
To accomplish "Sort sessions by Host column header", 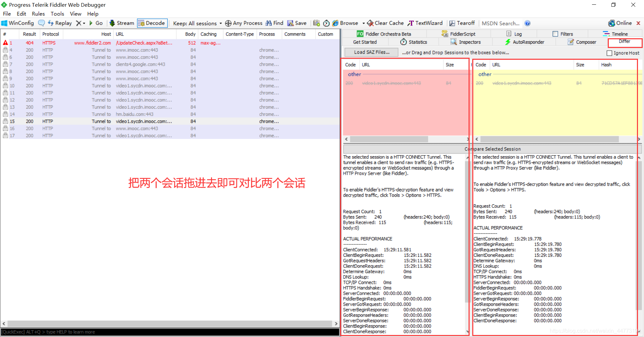I will tap(88, 34).
